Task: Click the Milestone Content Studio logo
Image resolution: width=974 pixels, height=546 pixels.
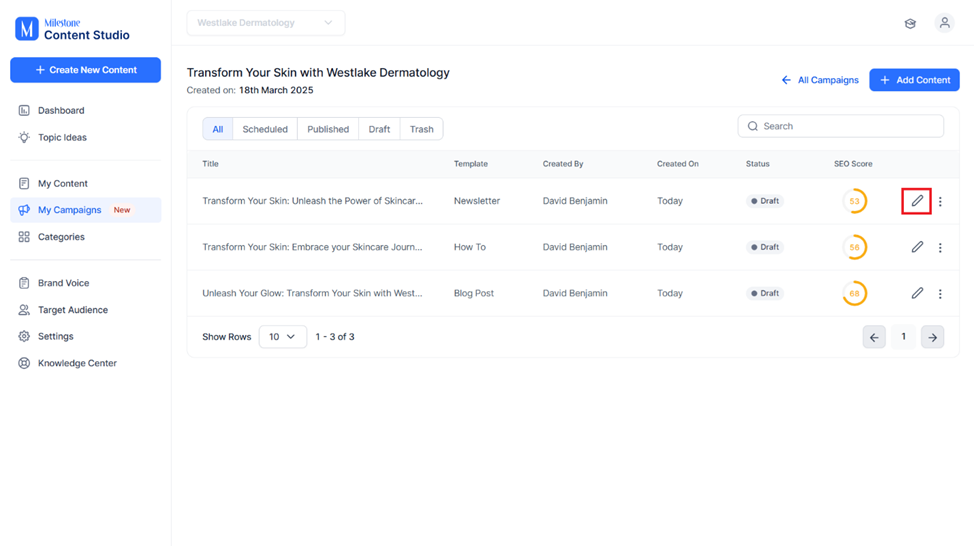Action: click(73, 29)
